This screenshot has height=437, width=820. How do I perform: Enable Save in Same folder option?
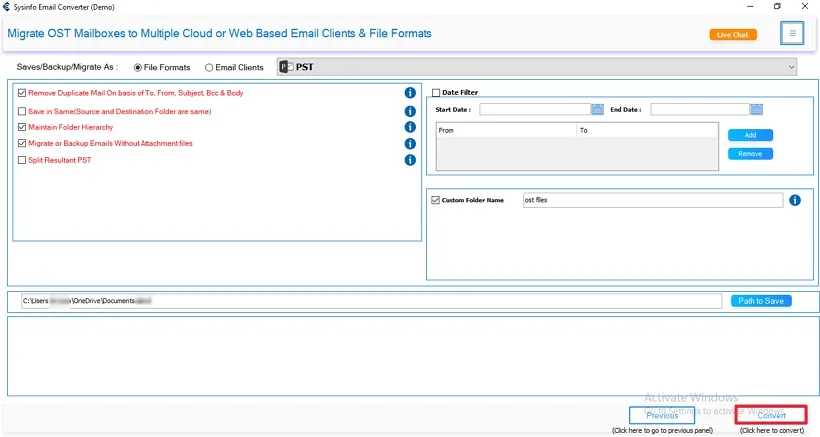tap(21, 111)
